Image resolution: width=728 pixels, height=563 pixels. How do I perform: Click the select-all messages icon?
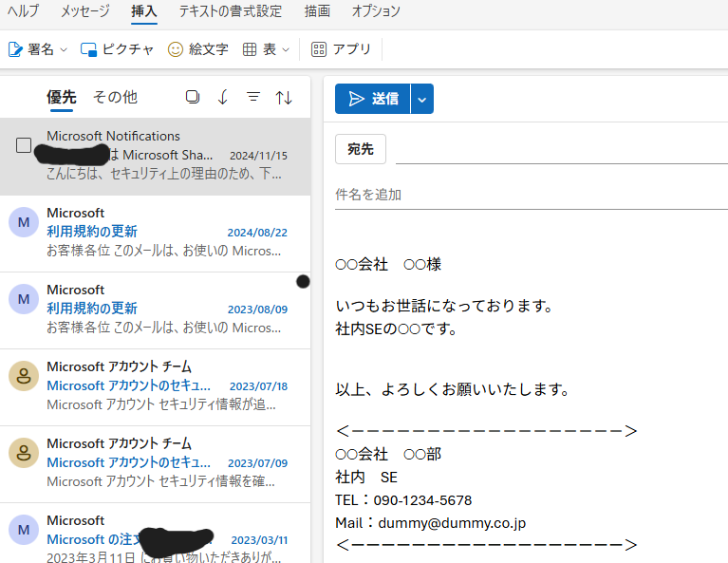[193, 97]
